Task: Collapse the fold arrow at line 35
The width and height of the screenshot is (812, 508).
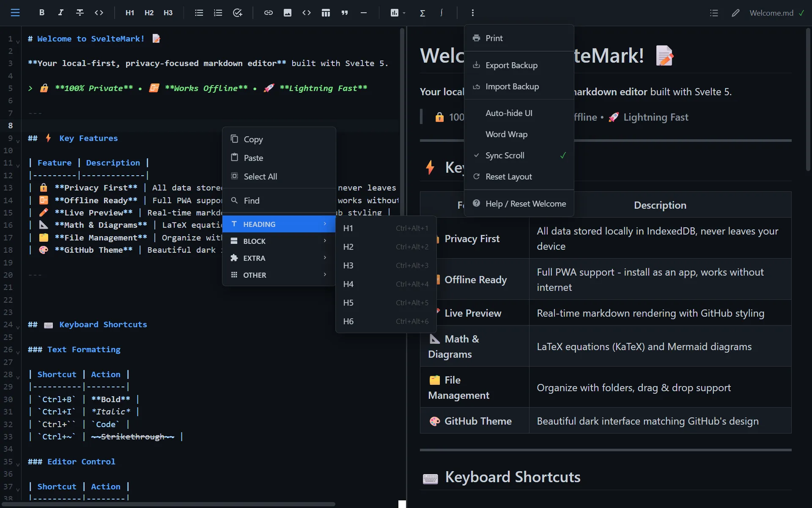Action: coord(18,464)
